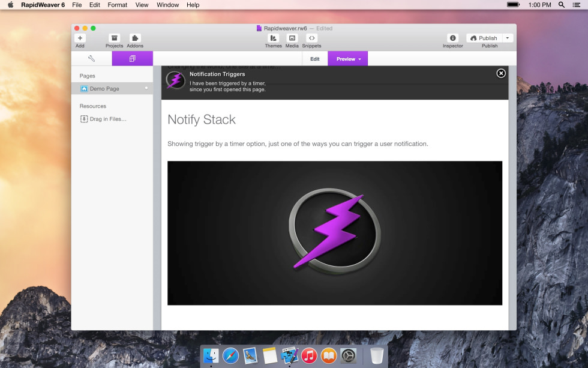Open the Themes browser icon

click(x=274, y=38)
